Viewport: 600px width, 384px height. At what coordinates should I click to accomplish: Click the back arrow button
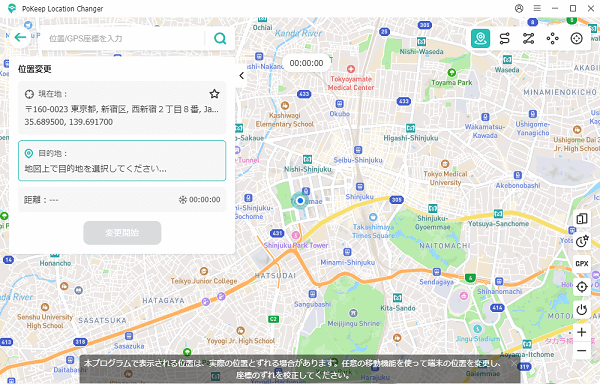click(20, 37)
